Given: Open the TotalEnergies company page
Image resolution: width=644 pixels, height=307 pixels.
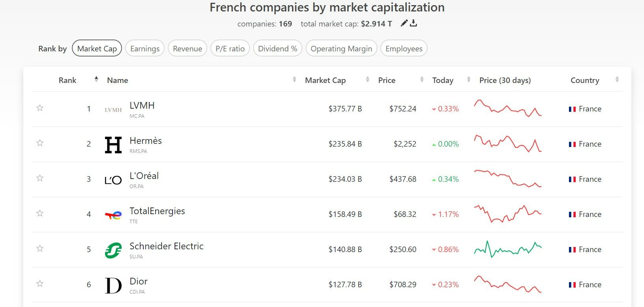Looking at the screenshot, I should pyautogui.click(x=157, y=211).
